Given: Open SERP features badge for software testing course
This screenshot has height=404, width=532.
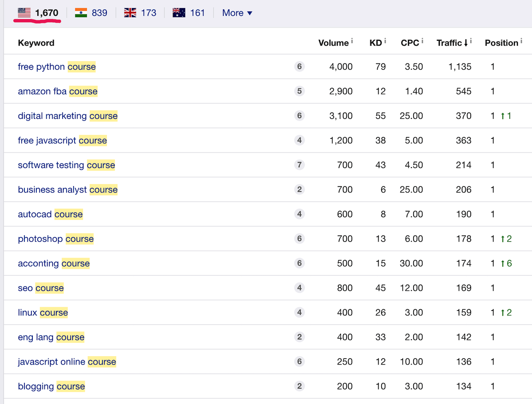Looking at the screenshot, I should [x=299, y=165].
